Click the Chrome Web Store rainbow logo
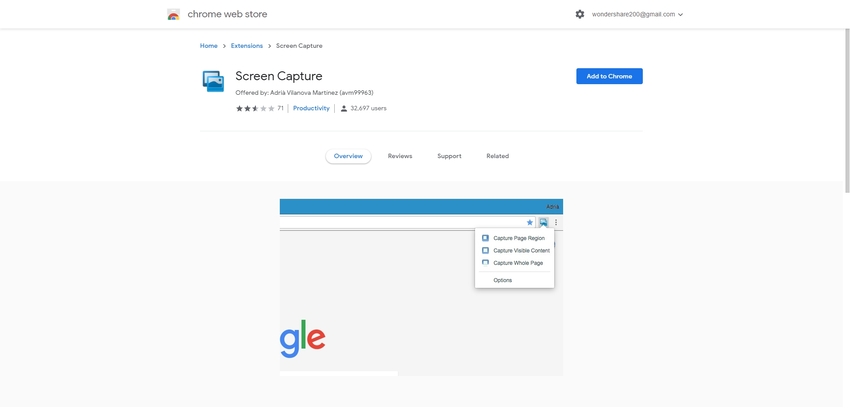Screen dimensions: 850x415 click(x=173, y=15)
